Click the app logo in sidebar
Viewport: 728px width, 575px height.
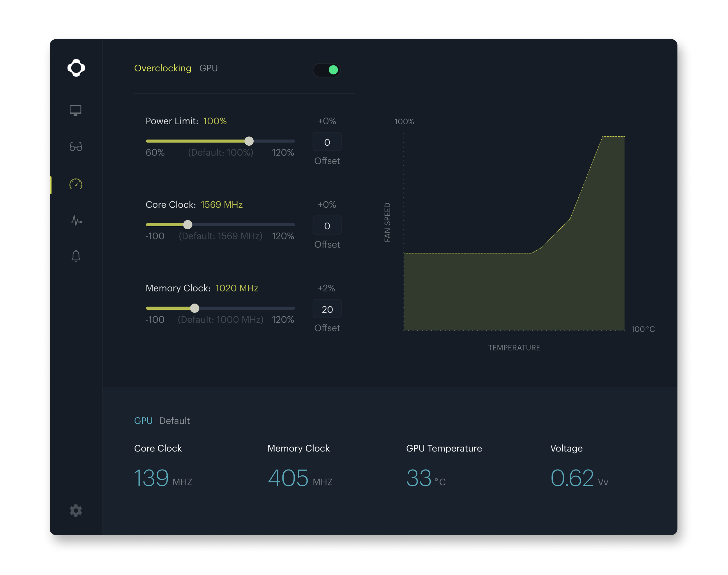point(76,68)
